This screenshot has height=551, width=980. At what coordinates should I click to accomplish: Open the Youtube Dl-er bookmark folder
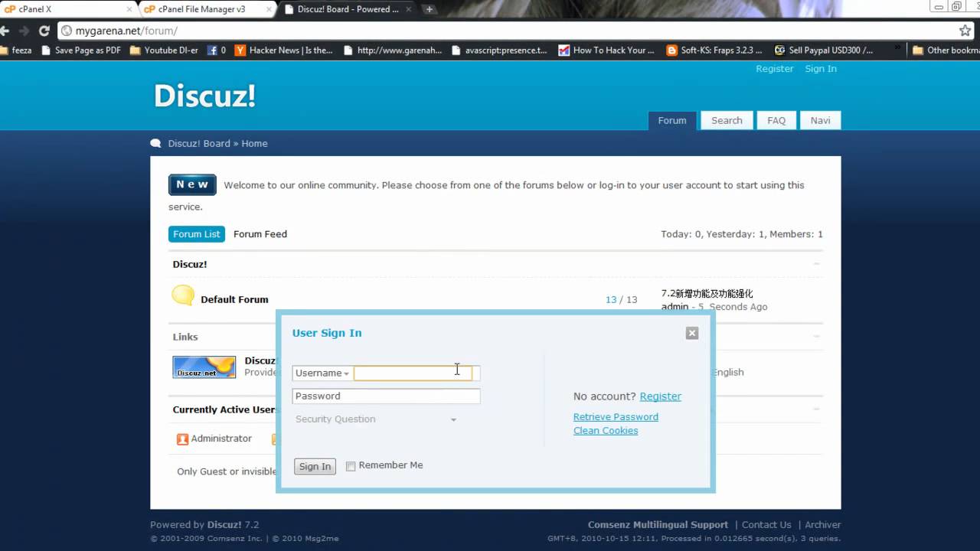pyautogui.click(x=164, y=50)
